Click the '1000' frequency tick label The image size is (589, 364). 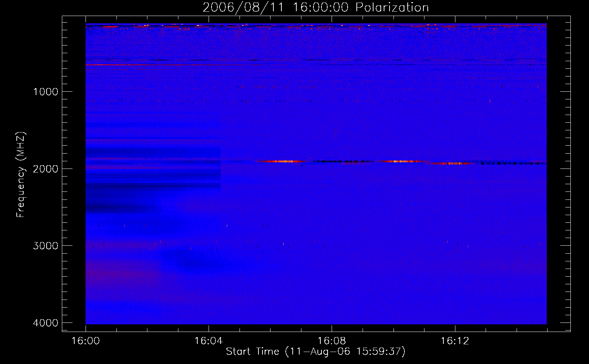[46, 91]
